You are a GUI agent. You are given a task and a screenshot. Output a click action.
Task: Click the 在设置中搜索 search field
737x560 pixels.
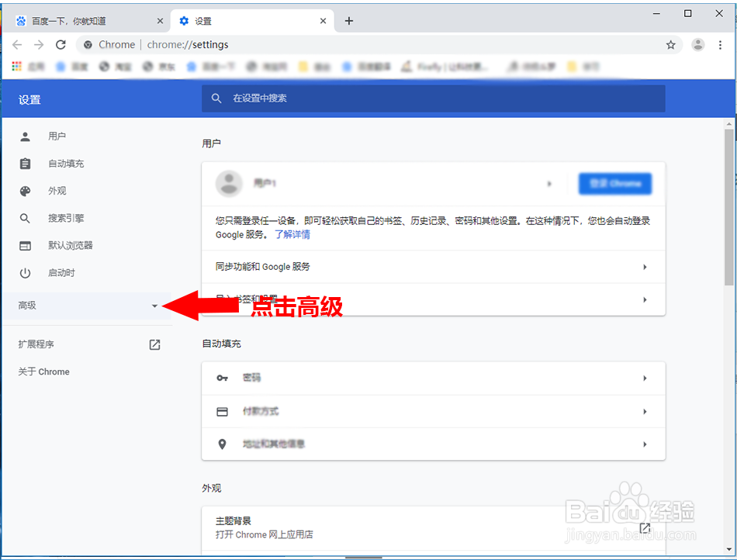point(434,99)
